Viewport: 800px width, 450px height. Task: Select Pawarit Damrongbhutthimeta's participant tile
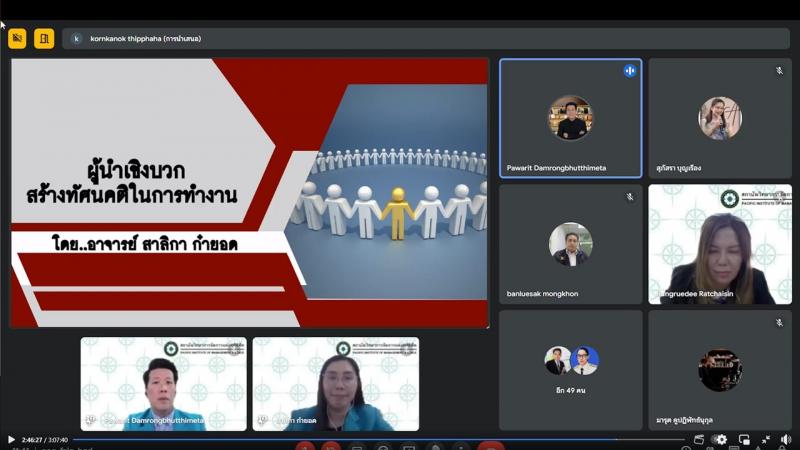[x=570, y=118]
